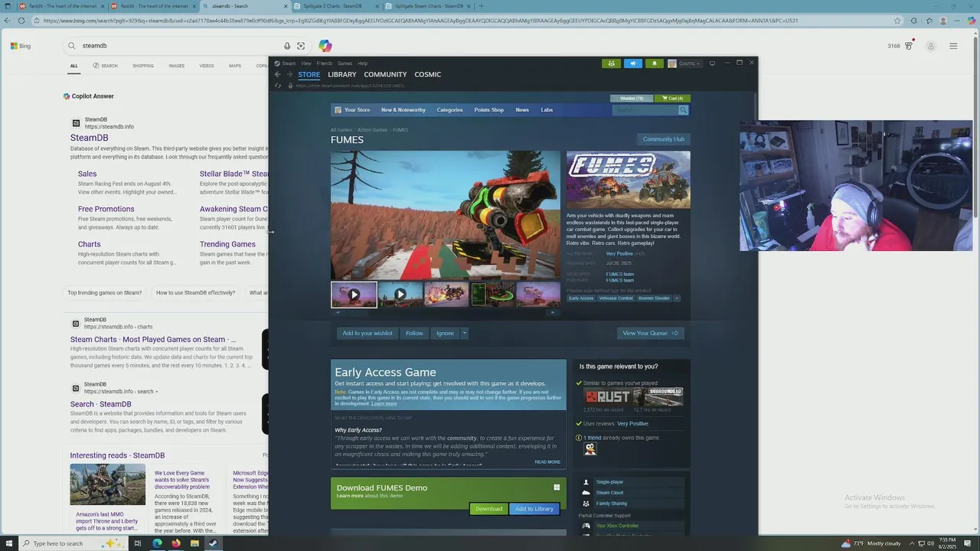
Task: Open the View menu in Steam
Action: click(306, 64)
